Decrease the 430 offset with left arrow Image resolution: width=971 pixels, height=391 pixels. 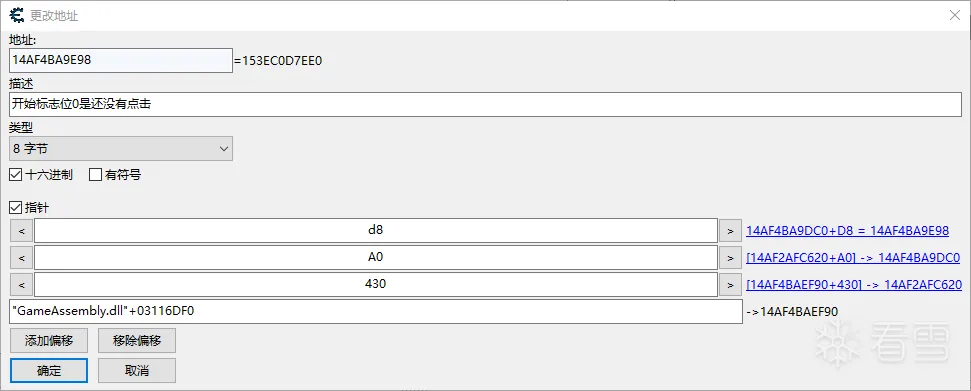click(x=22, y=284)
